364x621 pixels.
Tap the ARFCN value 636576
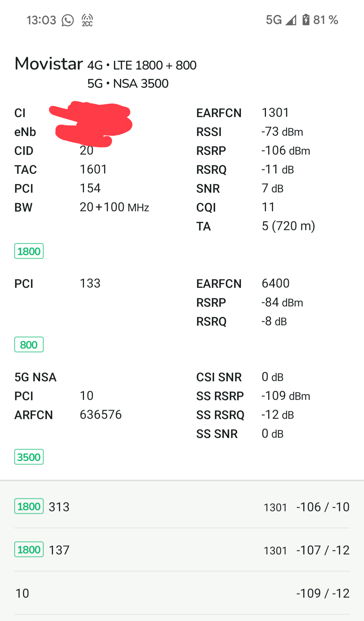100,414
